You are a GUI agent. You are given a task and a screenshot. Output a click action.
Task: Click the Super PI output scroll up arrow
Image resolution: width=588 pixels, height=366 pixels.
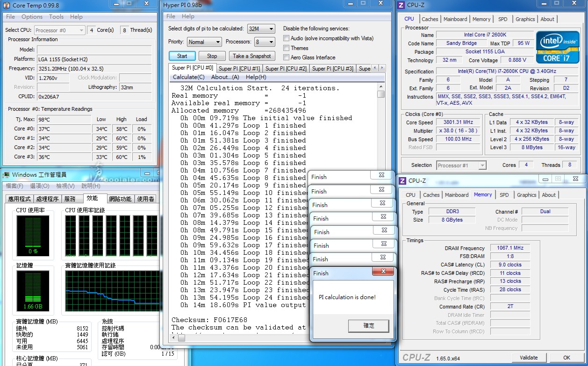(381, 87)
